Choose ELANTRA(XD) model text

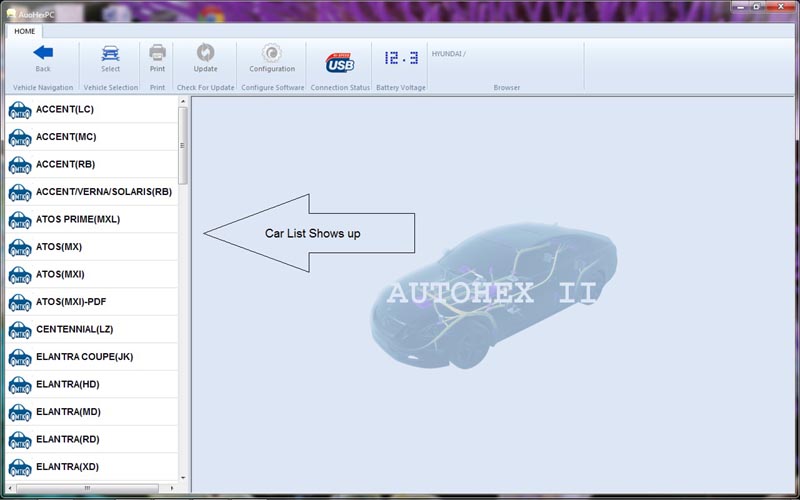(x=67, y=467)
